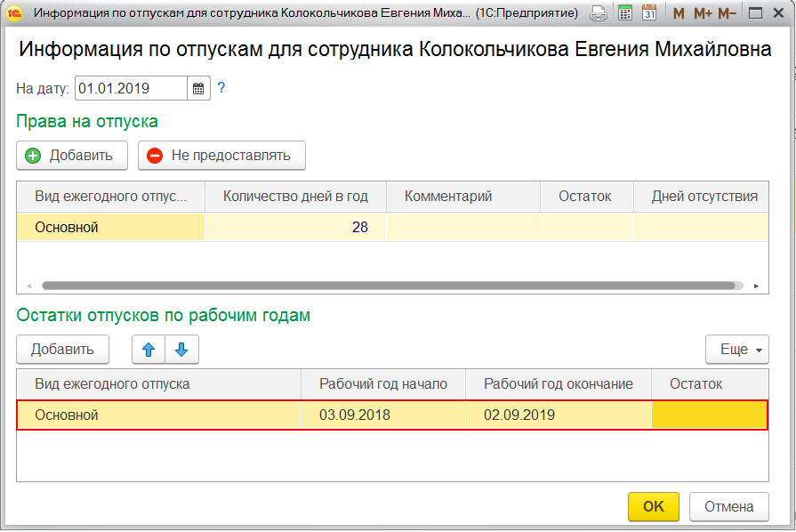The width and height of the screenshot is (796, 532).
Task: Click the M memory button in title bar
Action: 679,13
